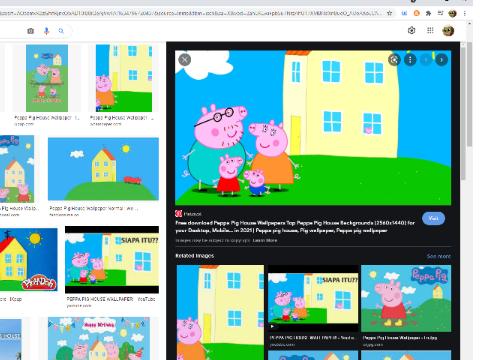Go to the next image in the preview
The width and height of the screenshot is (480, 360).
(x=442, y=60)
